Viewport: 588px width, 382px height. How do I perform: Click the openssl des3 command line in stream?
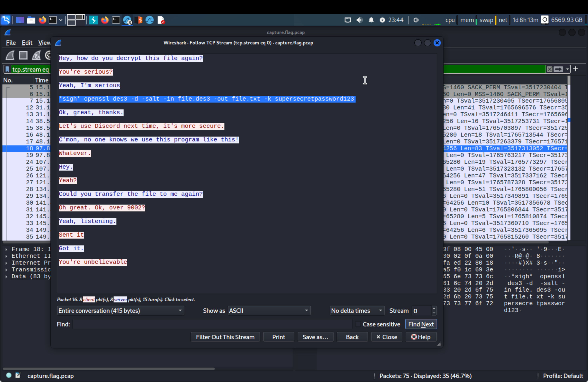207,99
